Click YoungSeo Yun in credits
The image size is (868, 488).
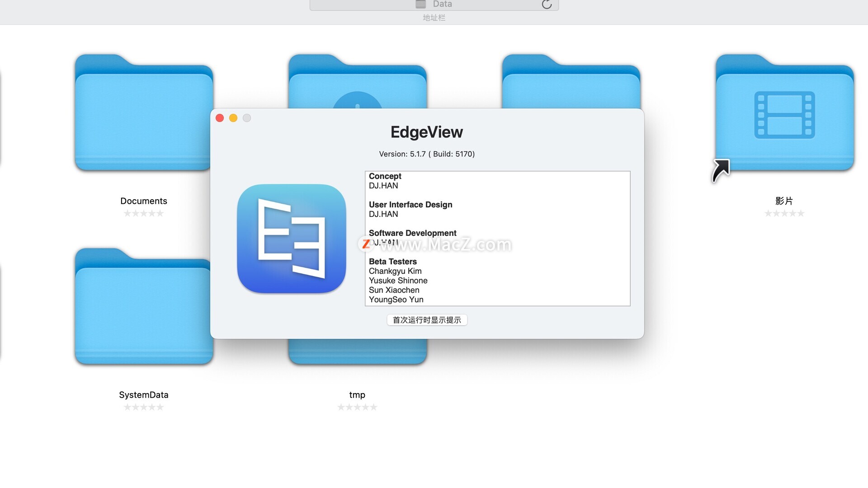(x=396, y=300)
